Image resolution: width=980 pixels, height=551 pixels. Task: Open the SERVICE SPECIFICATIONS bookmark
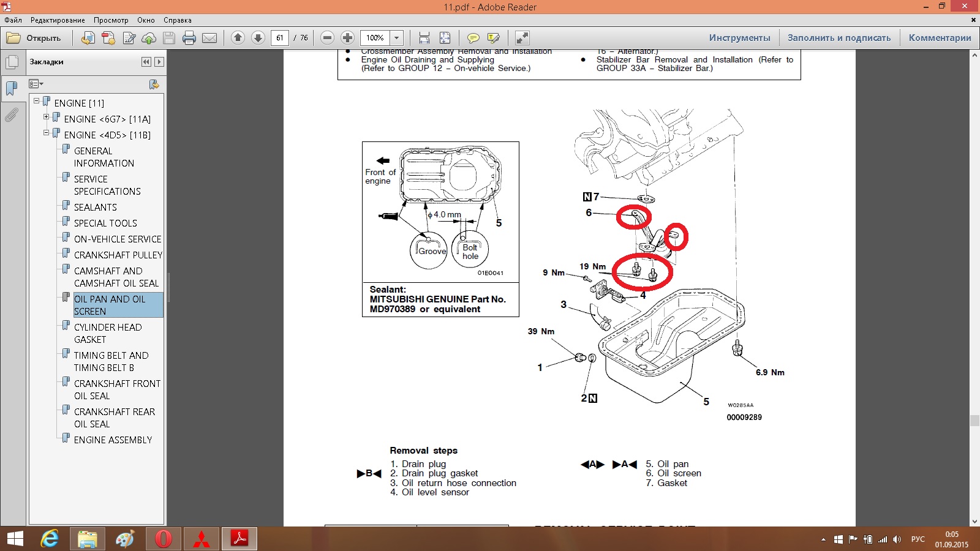coord(107,185)
